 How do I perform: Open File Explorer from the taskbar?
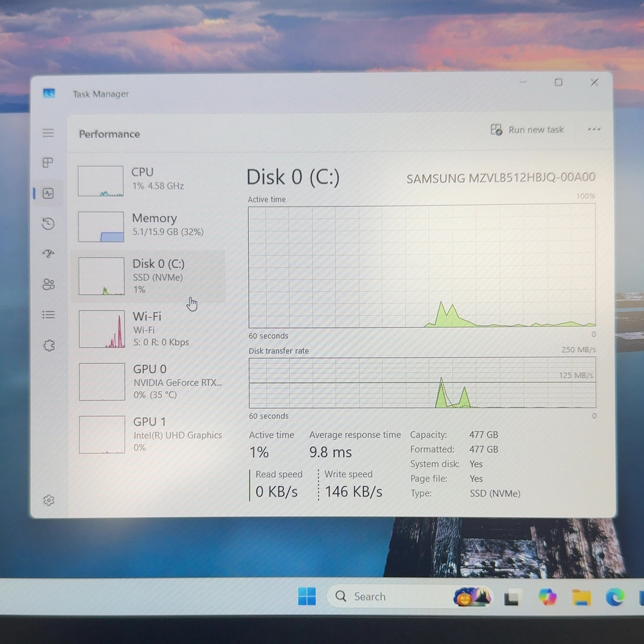click(x=581, y=597)
